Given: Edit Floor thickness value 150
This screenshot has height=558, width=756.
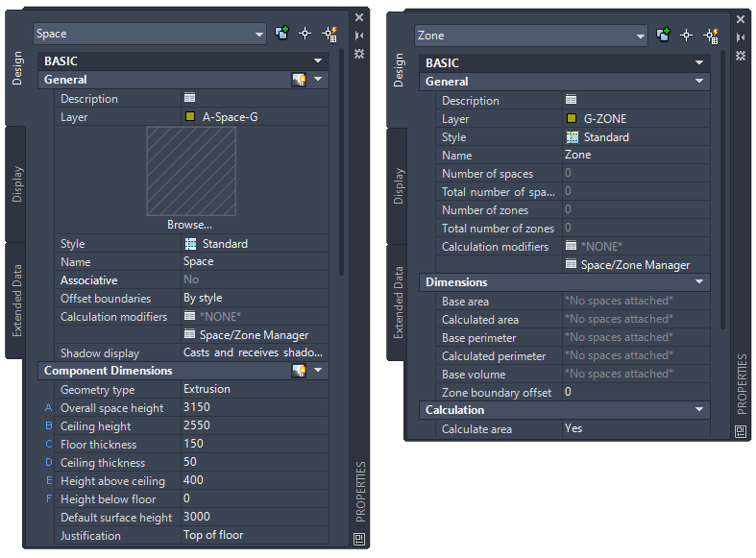Looking at the screenshot, I should (x=256, y=445).
